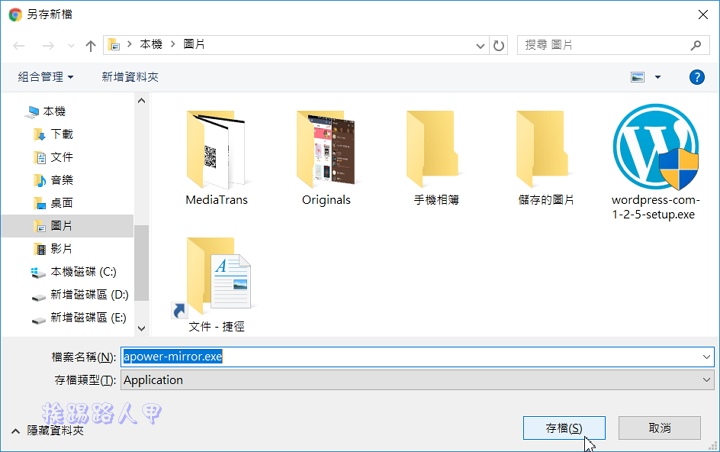
Task: Click the 取消 cancel button
Action: 659,428
